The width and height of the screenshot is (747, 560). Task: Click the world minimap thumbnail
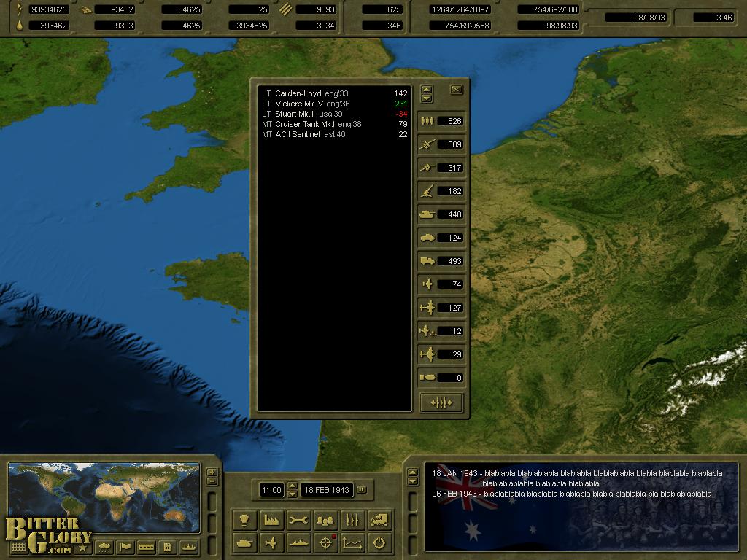point(104,497)
